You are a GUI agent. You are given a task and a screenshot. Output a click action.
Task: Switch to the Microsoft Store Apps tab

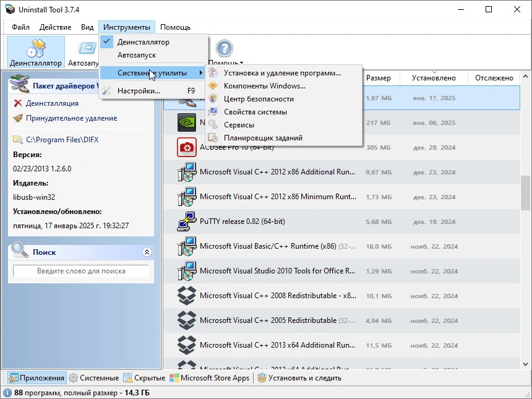point(210,378)
